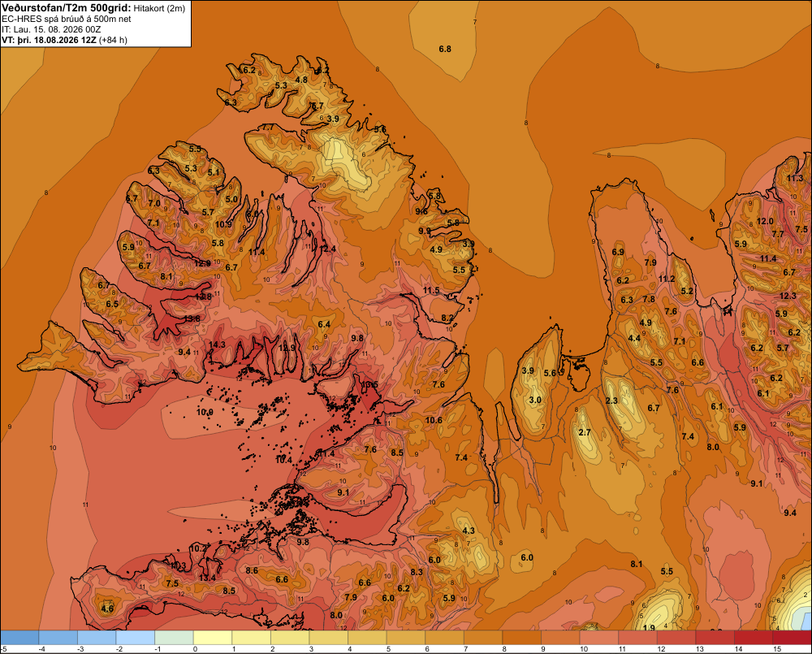
Task: Click the legend swatch labeled 11
Action: [637, 638]
